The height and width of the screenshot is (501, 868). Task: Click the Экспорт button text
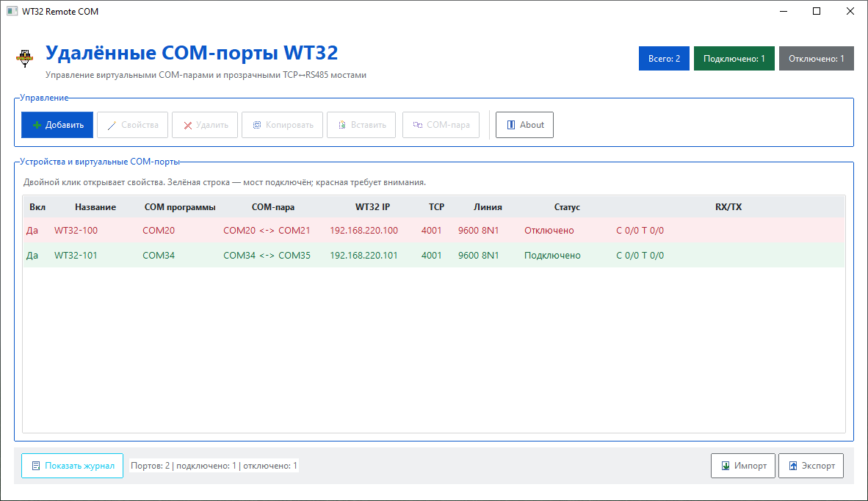click(x=818, y=466)
